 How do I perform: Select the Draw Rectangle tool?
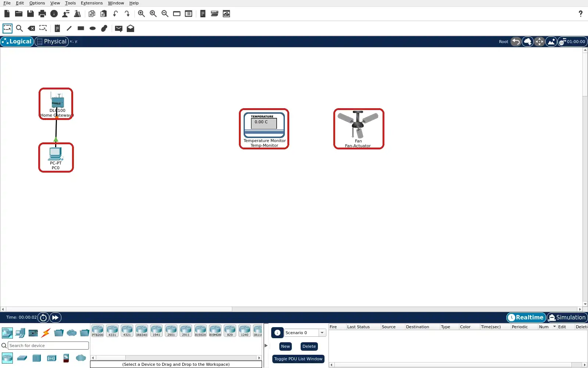point(81,28)
